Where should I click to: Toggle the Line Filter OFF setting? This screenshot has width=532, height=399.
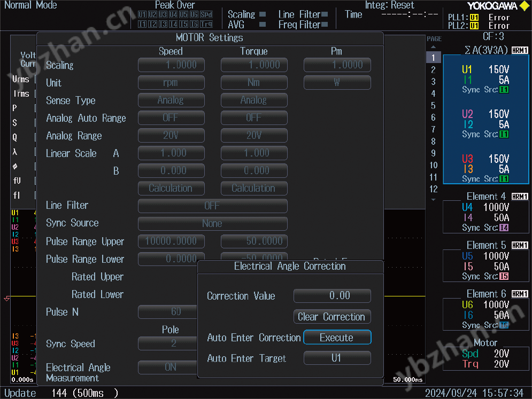[x=212, y=206]
